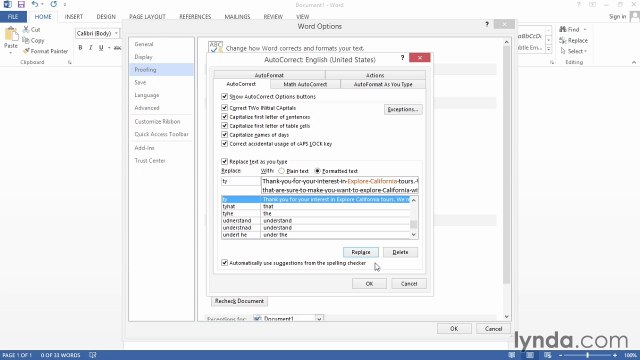Open the Exceptions for Document1 dropdown
Image resolution: width=640 pixels, height=360 pixels.
[319, 318]
